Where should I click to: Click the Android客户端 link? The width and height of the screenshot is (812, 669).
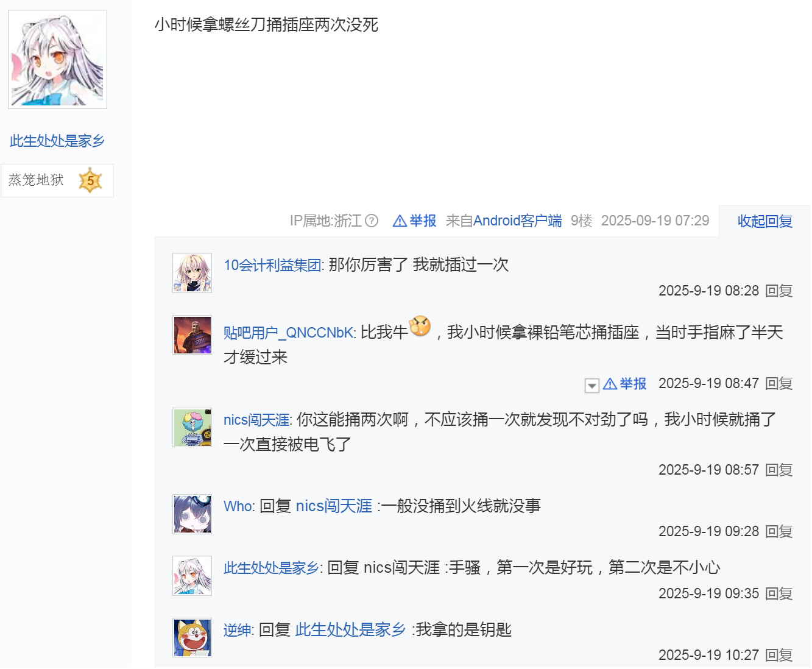pos(517,221)
